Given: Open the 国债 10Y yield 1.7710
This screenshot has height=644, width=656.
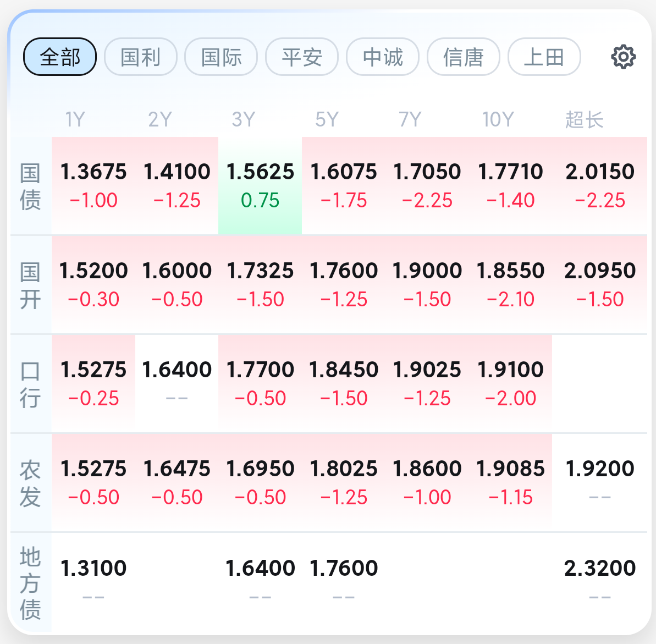Looking at the screenshot, I should coord(510,186).
